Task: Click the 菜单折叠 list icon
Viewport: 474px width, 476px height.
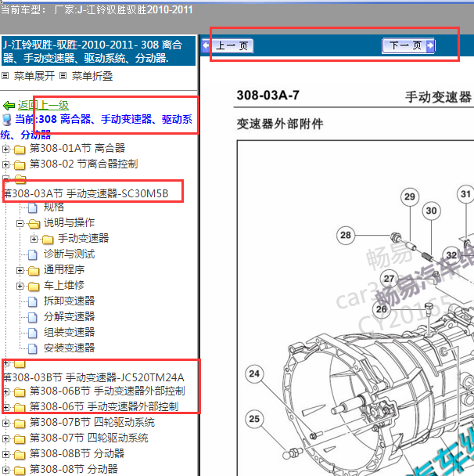Action: tap(63, 75)
